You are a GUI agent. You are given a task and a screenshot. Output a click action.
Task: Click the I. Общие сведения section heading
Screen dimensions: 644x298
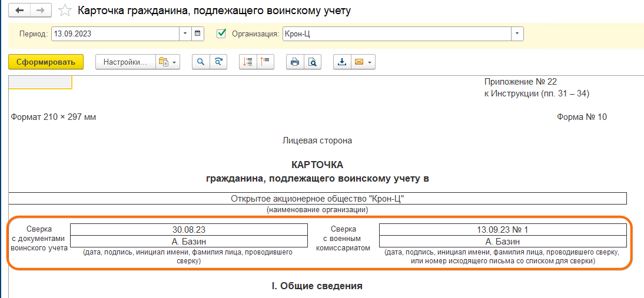(317, 286)
